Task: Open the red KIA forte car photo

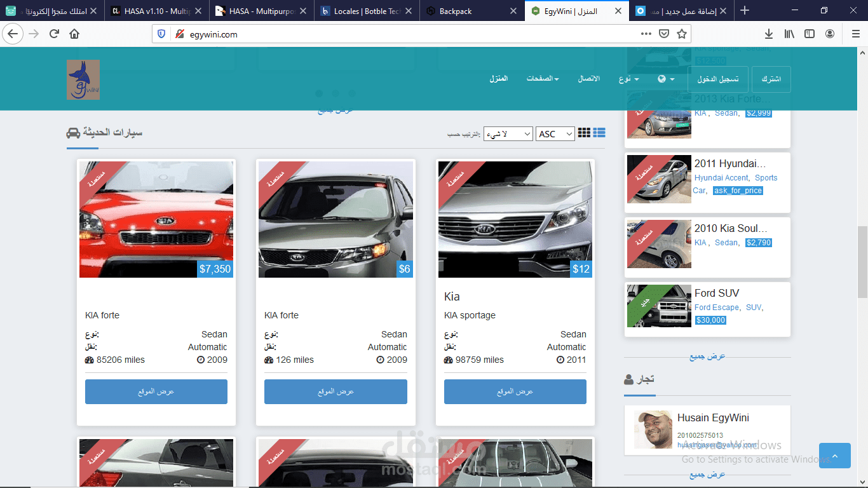Action: pos(156,219)
